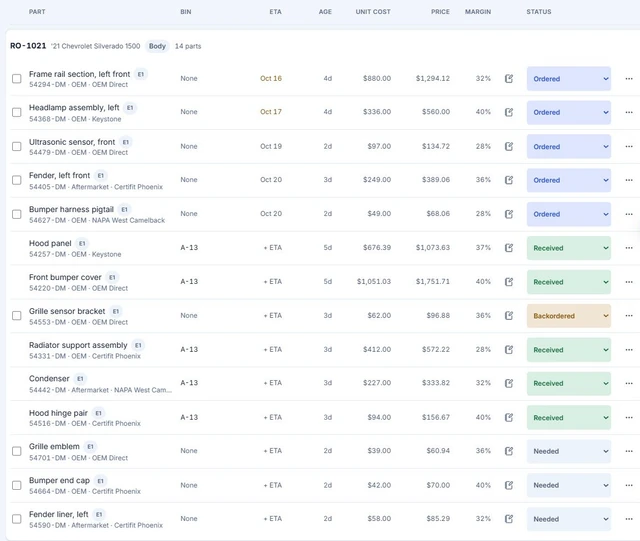Sort by the PART column header
Viewport: 640px width, 541px height.
pos(37,12)
